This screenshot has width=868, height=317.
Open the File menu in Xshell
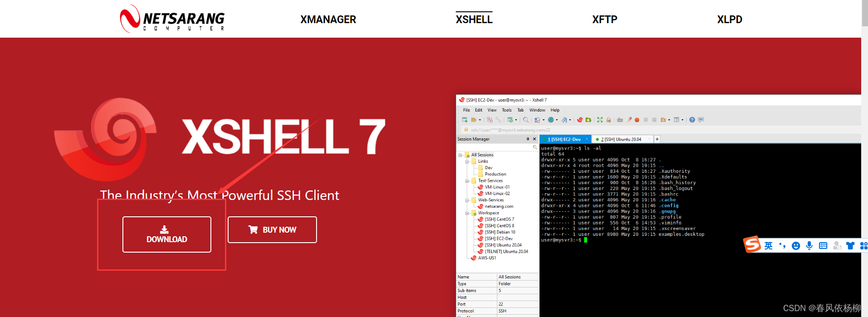click(x=466, y=110)
